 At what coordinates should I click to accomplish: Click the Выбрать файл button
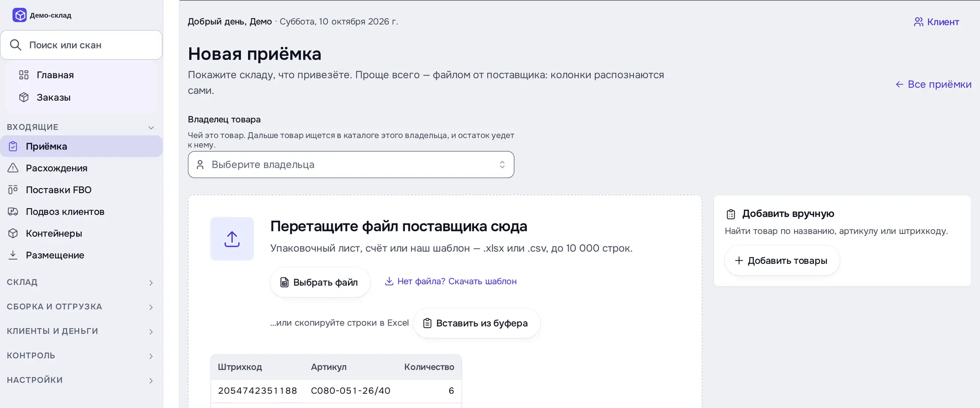click(x=320, y=282)
